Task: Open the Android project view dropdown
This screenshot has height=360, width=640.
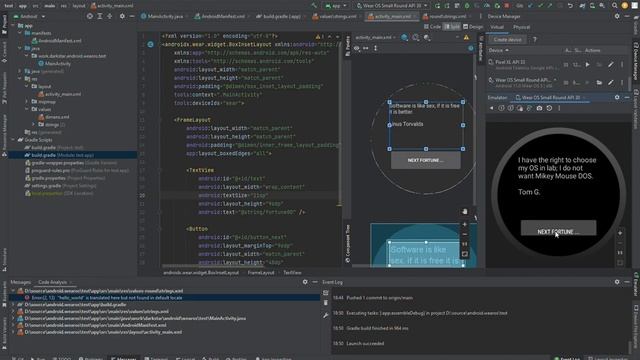Action: pos(29,16)
